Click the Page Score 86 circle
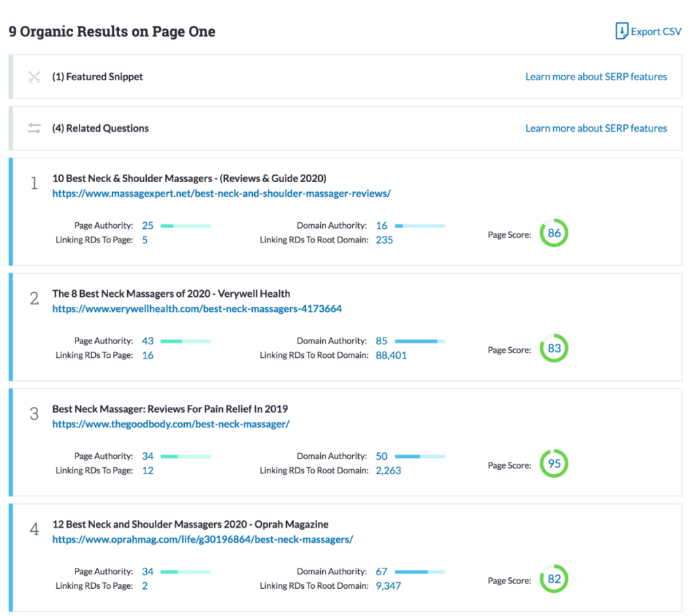 [x=554, y=233]
